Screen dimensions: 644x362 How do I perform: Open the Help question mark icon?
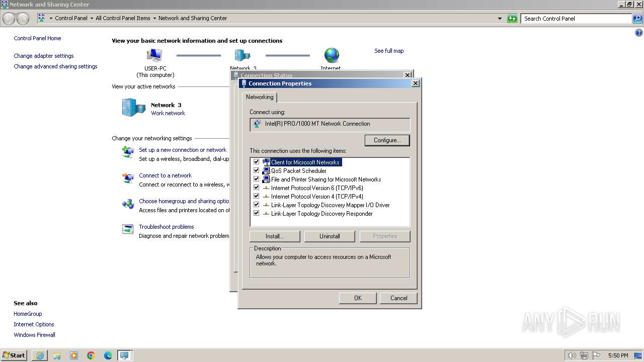(x=639, y=33)
